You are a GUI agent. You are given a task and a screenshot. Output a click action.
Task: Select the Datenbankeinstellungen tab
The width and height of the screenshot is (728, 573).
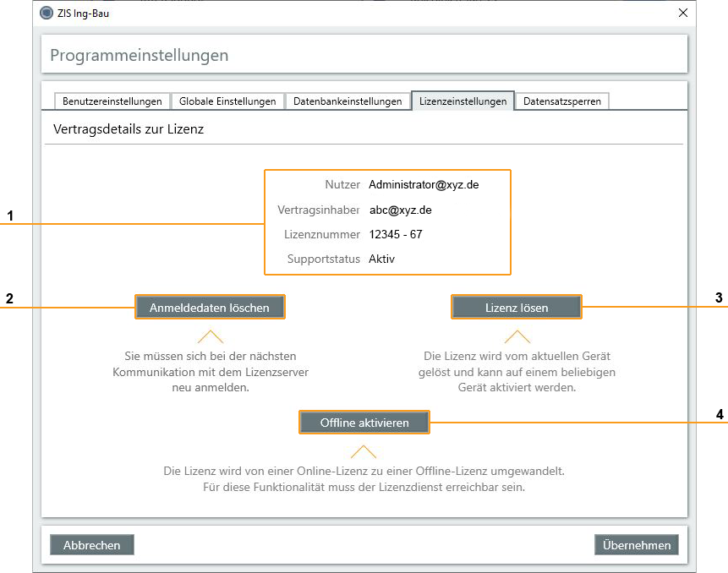coord(348,101)
